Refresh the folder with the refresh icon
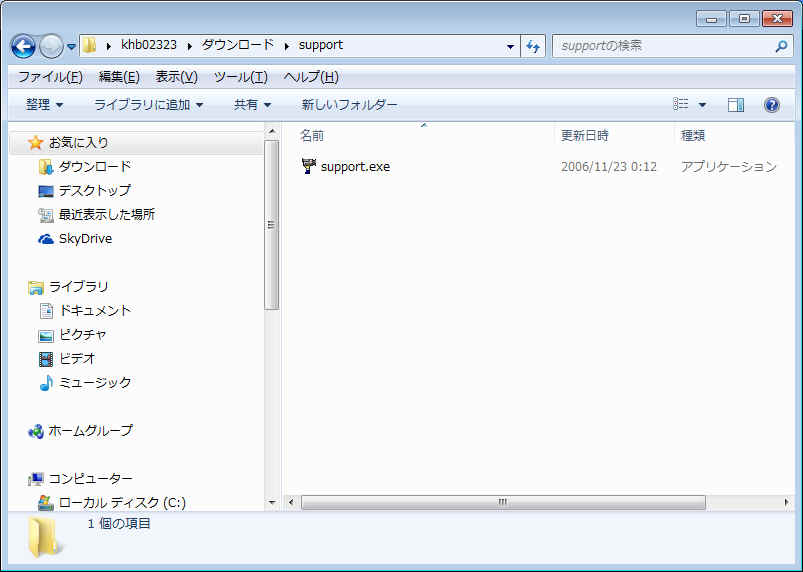This screenshot has width=803, height=572. coord(533,47)
